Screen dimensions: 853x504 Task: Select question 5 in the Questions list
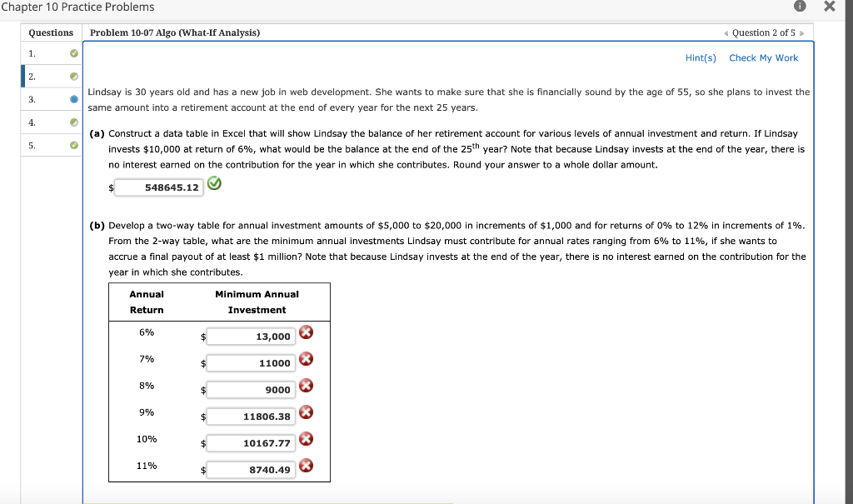[51, 145]
